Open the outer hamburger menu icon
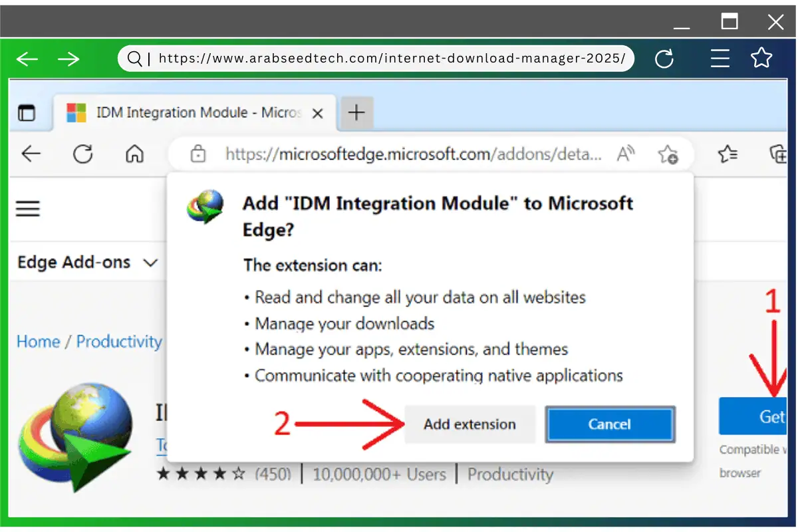Viewport: 798px width, 532px height. pos(720,59)
